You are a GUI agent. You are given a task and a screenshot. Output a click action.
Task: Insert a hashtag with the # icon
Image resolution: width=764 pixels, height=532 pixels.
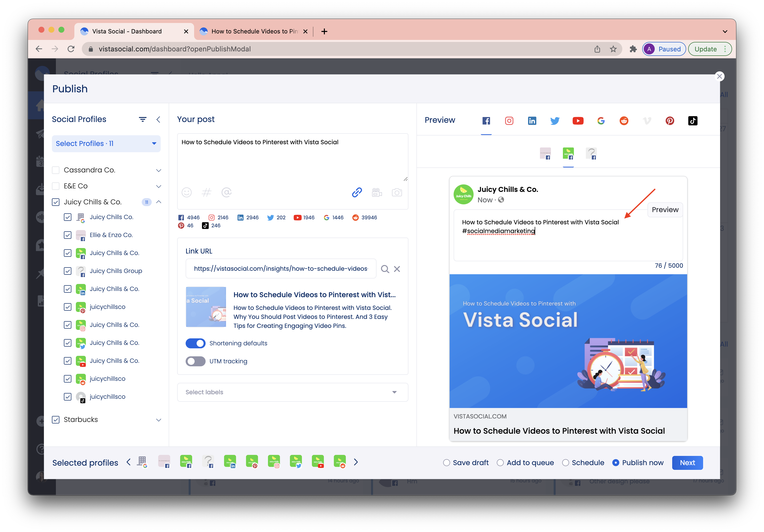point(207,192)
